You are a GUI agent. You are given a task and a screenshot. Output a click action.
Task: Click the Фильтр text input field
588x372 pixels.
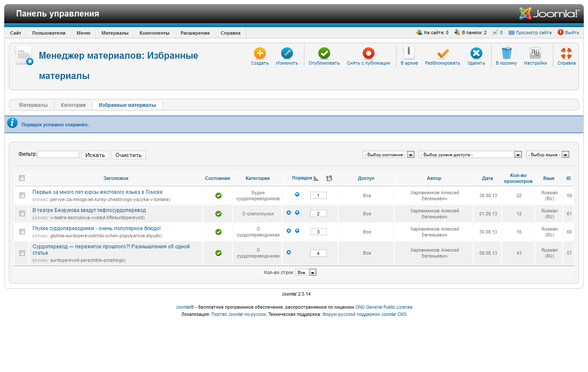click(x=58, y=155)
